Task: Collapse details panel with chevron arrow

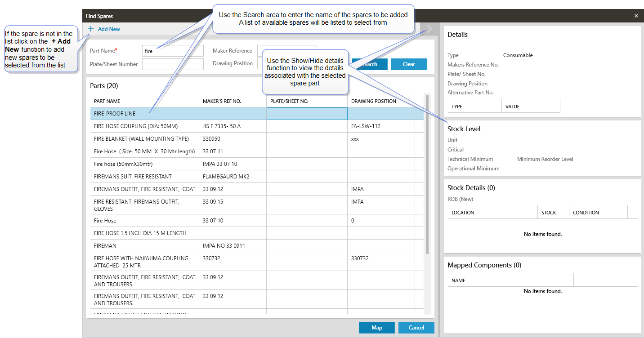Action: point(429,29)
